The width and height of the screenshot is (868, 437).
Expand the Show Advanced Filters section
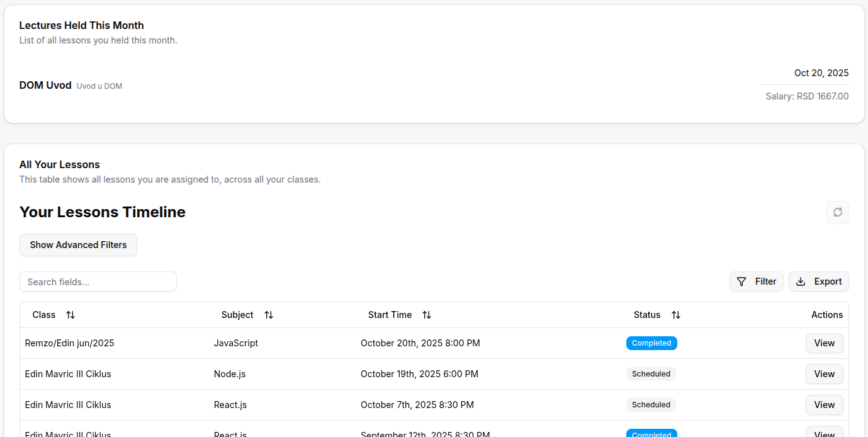(78, 245)
